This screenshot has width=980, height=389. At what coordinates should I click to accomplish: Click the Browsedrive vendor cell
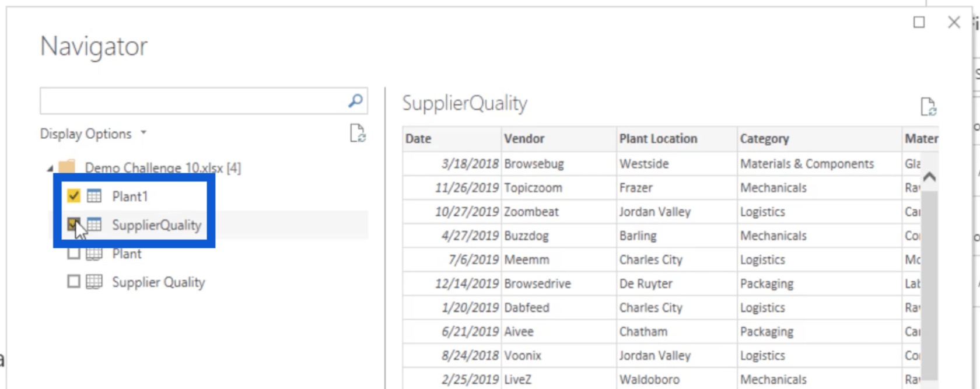(558, 283)
